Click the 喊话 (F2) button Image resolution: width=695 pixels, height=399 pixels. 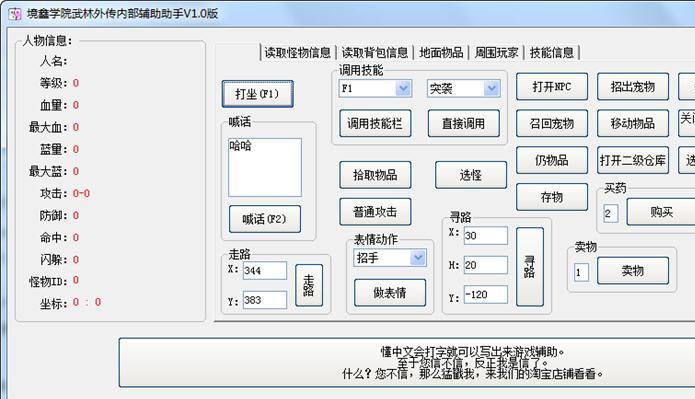pos(265,219)
